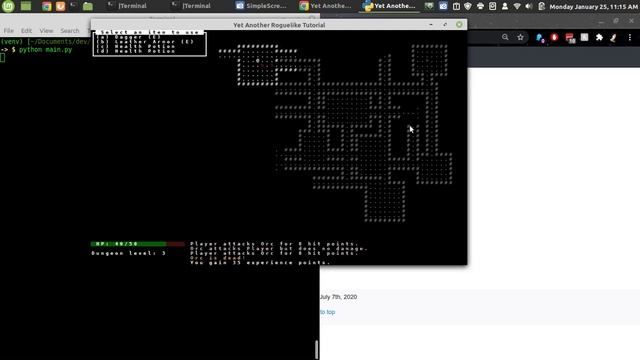Viewport: 640px width, 360px height.
Task: Maximize the Yet Another Roguelike Tutorial window
Action: pyautogui.click(x=445, y=25)
